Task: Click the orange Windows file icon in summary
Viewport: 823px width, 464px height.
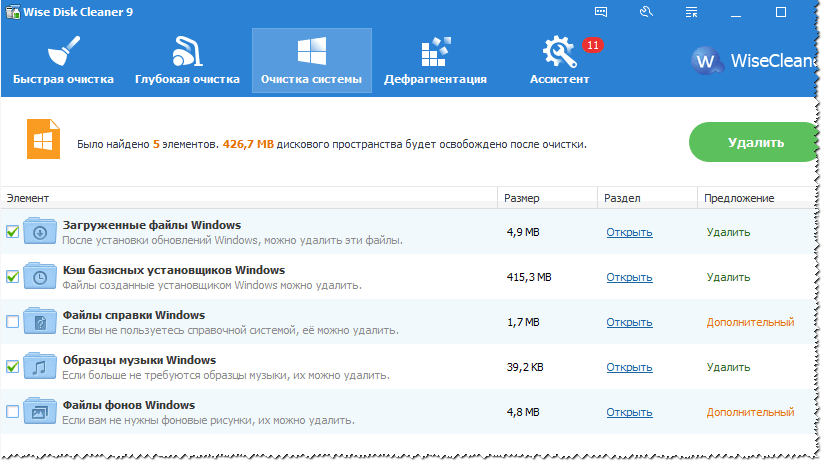Action: pyautogui.click(x=42, y=142)
